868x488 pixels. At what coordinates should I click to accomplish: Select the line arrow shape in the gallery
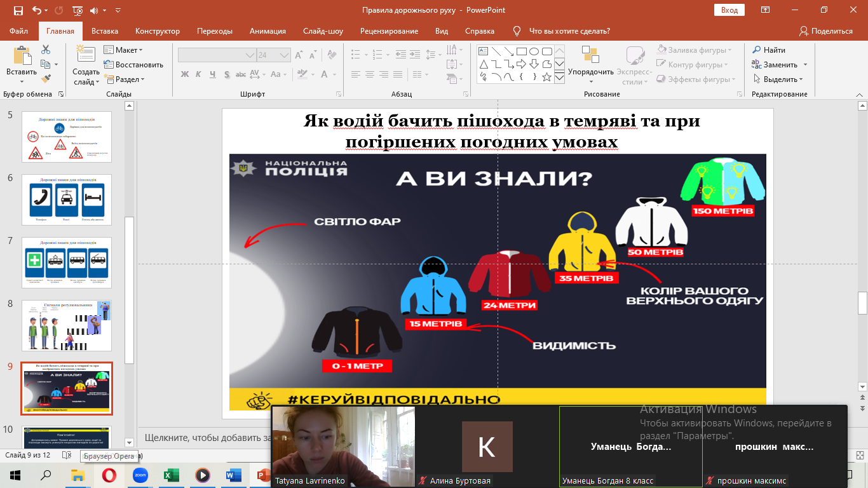click(x=508, y=51)
